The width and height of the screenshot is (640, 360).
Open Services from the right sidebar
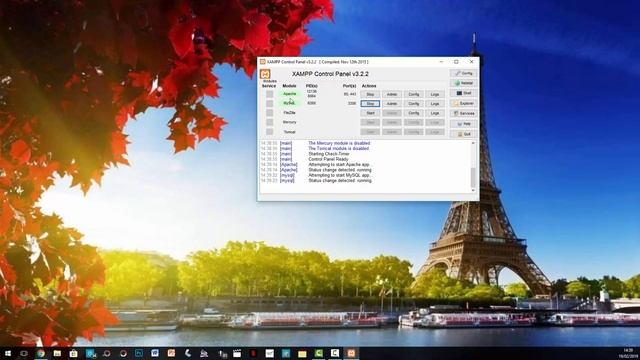pos(464,113)
